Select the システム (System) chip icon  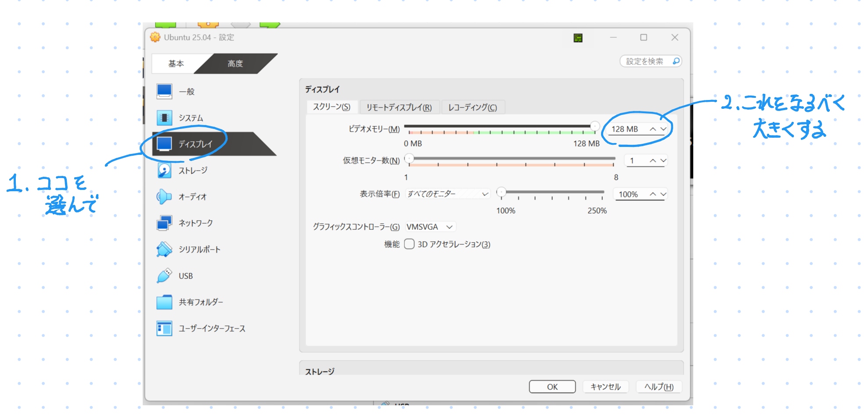(x=164, y=118)
